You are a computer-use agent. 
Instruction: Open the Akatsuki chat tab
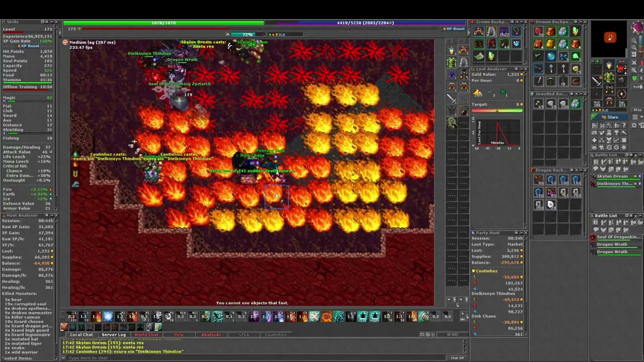point(211,335)
